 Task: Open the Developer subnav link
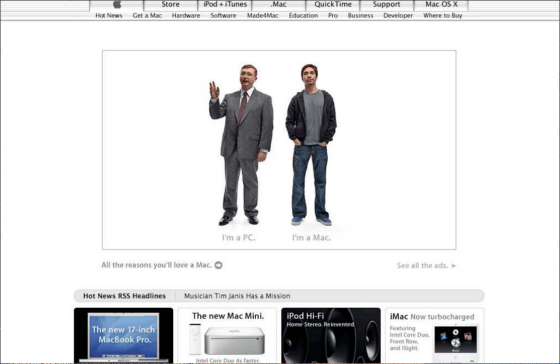tap(398, 16)
